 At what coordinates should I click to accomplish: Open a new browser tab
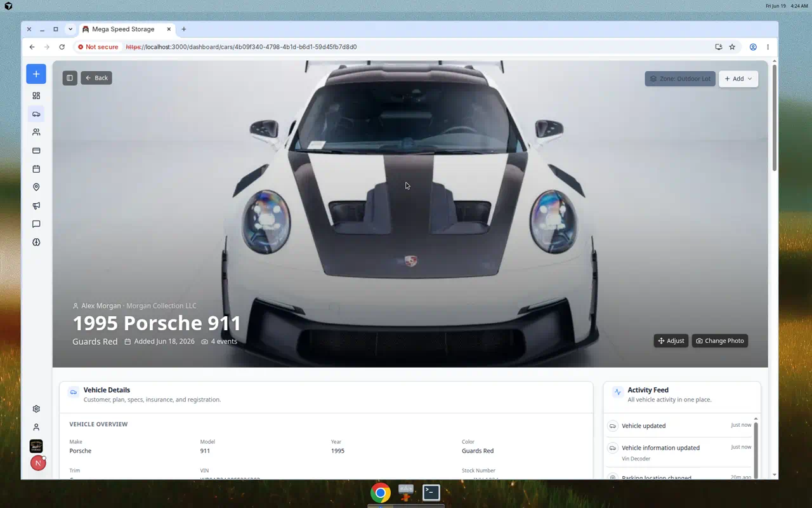click(184, 29)
